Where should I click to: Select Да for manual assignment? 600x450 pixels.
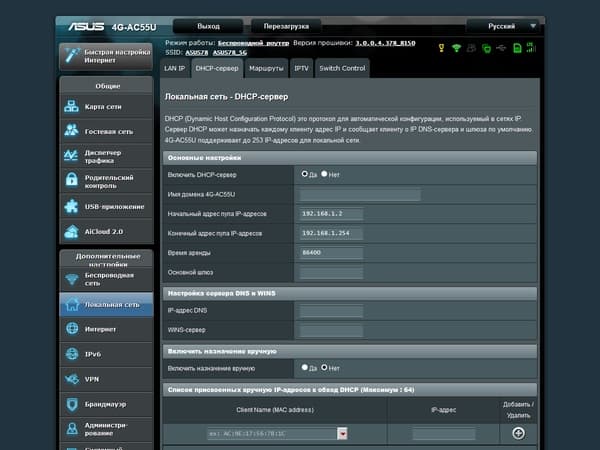click(305, 367)
